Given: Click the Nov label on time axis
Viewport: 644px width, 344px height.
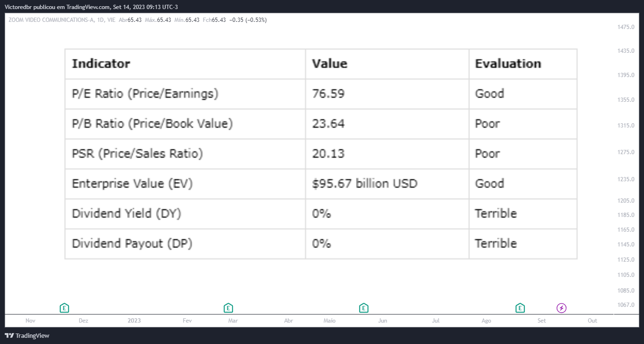Looking at the screenshot, I should pos(30,321).
